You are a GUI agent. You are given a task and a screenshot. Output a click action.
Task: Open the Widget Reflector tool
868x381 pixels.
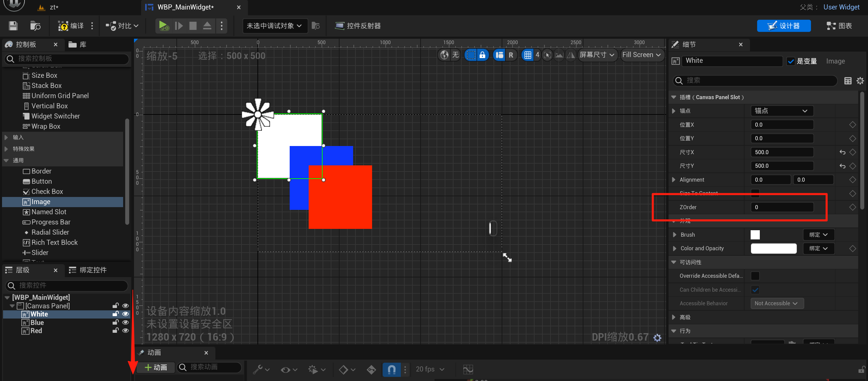point(358,26)
